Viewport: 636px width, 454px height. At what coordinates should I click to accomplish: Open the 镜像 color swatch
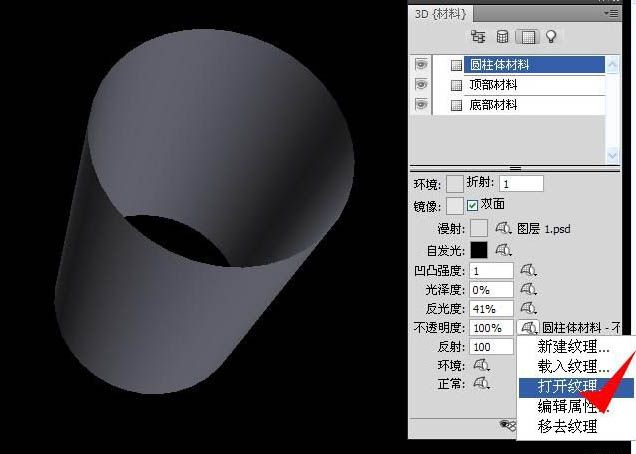pos(455,206)
